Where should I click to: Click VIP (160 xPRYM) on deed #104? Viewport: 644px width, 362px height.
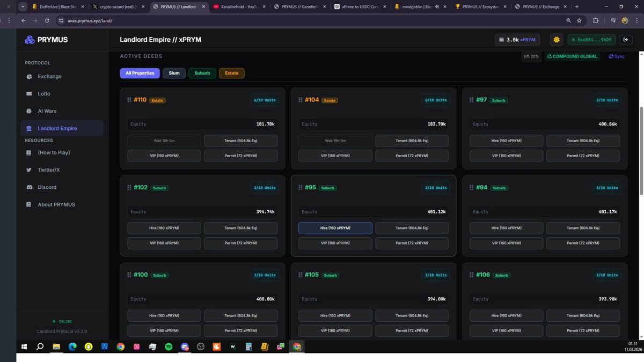335,156
